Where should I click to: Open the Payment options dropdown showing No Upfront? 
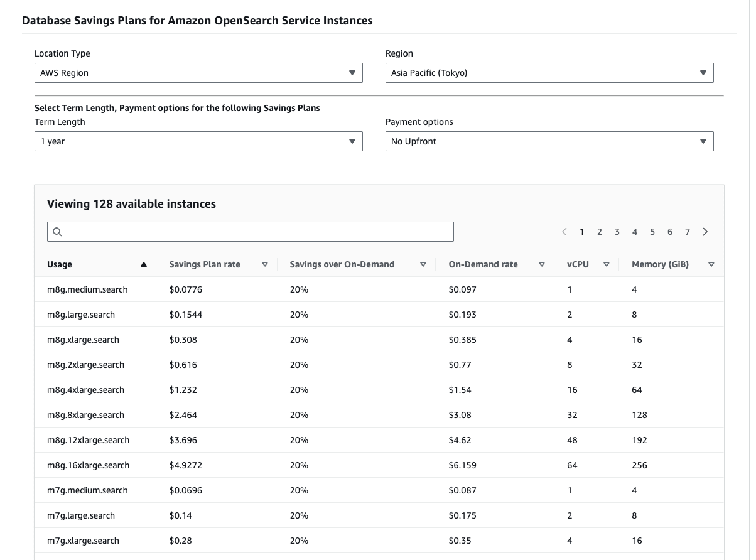549,141
